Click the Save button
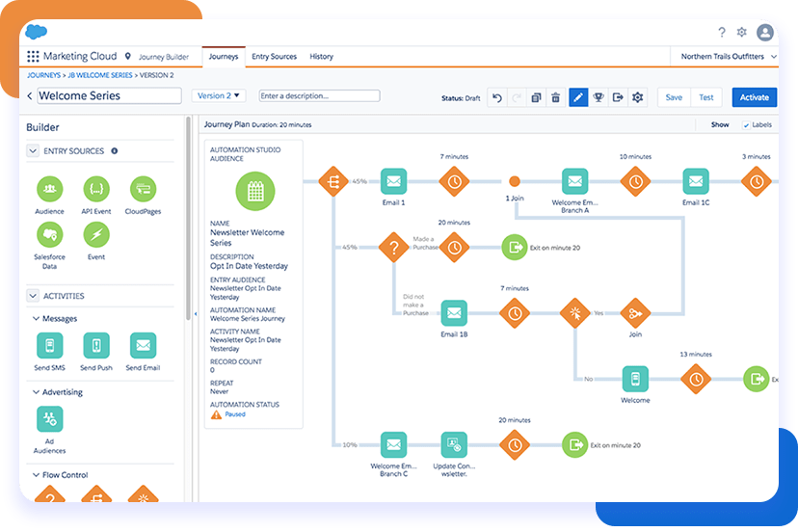 click(x=674, y=97)
